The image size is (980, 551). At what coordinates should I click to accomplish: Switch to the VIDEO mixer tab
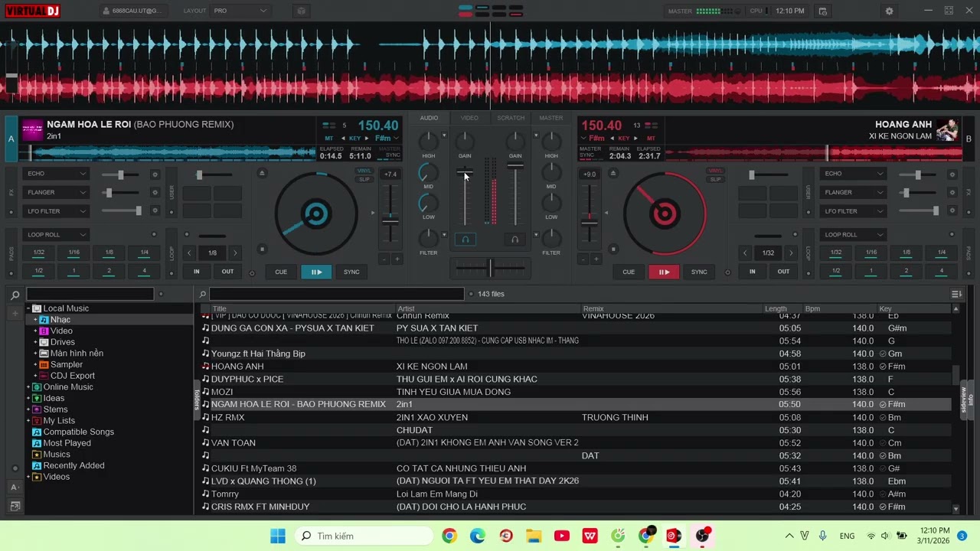point(469,118)
